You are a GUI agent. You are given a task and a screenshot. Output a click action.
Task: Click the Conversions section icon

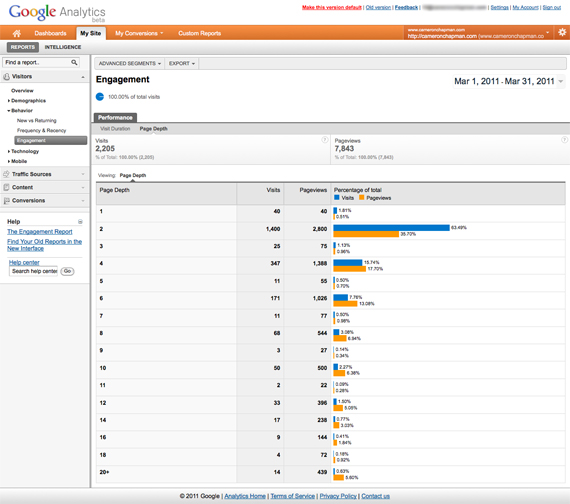[x=7, y=201]
